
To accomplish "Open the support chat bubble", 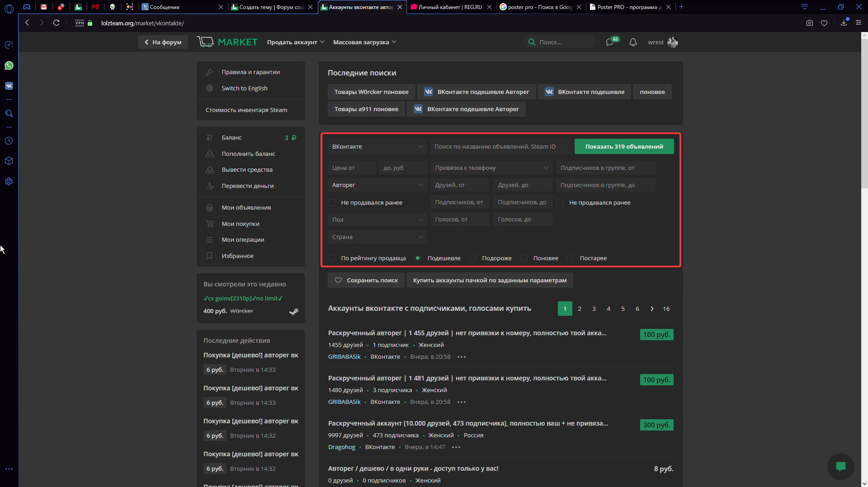I will click(x=840, y=466).
